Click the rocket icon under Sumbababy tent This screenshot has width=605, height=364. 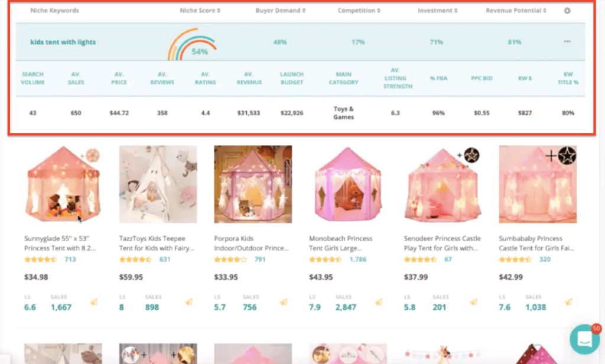tap(568, 302)
